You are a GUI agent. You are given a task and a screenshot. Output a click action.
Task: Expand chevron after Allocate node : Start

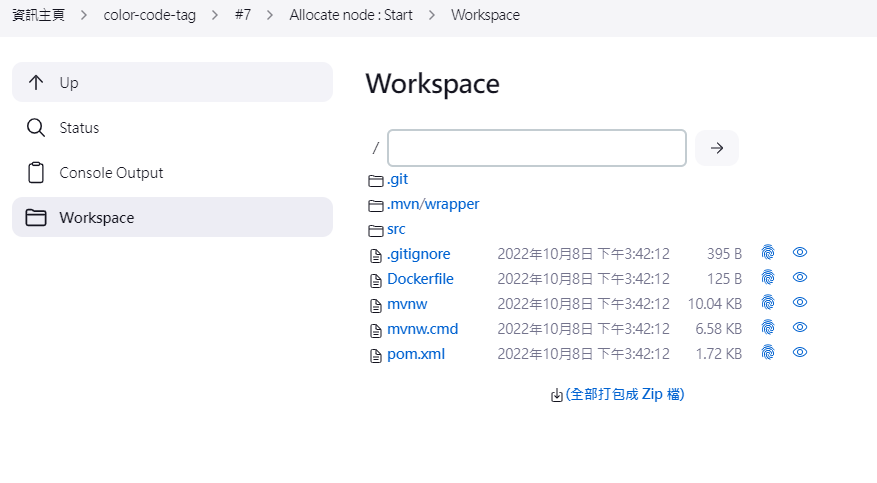click(x=432, y=15)
